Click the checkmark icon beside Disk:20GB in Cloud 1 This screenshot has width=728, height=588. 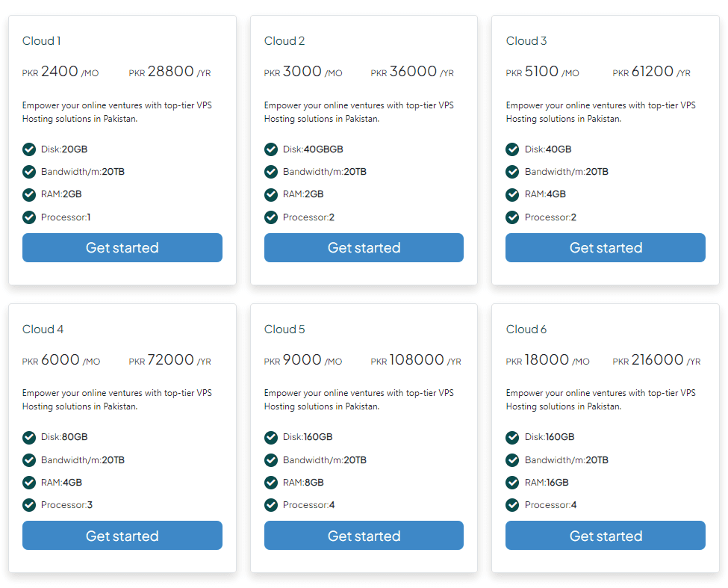[29, 149]
